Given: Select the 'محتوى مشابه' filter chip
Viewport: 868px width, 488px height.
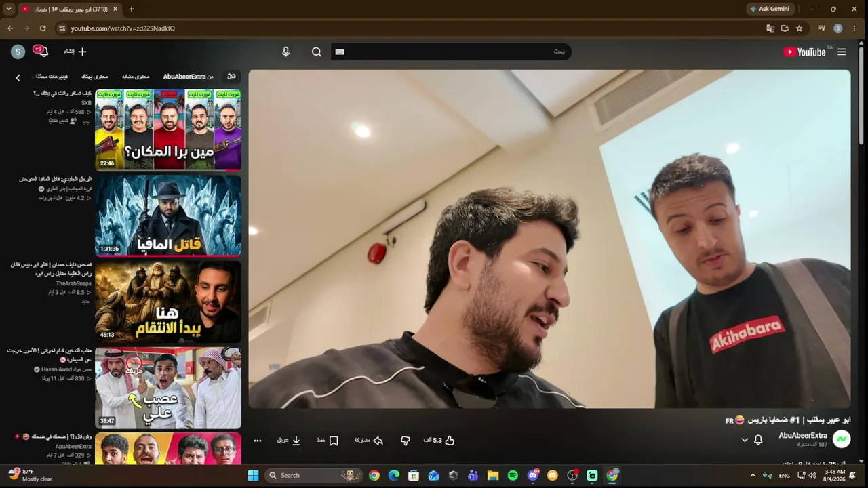Looking at the screenshot, I should click(x=136, y=77).
